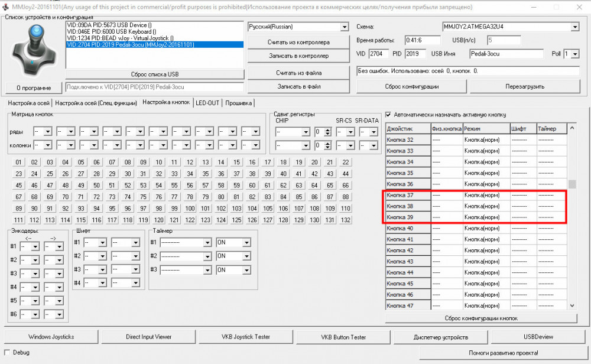Screen dimensions: 591x364
Task: Toggle the automatic active button assignment checkbox
Action: 388,115
